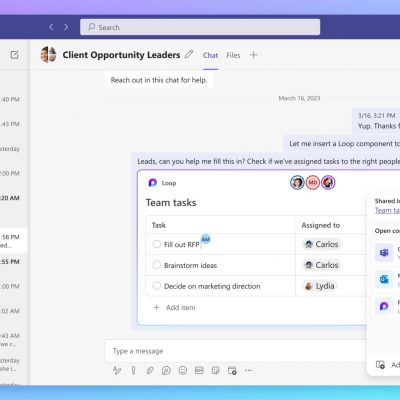The height and width of the screenshot is (400, 400).
Task: Set delivery options with exclamation icon
Action: 133,370
